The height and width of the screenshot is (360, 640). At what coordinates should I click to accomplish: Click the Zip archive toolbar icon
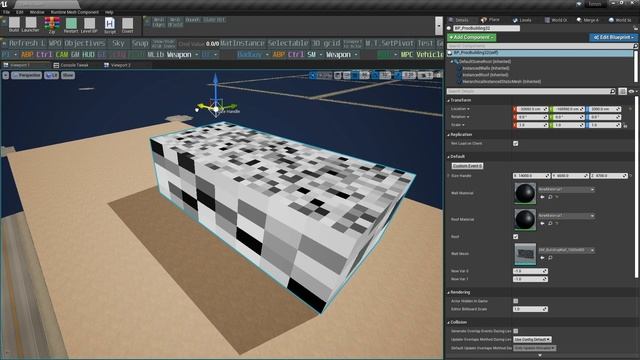[x=52, y=24]
